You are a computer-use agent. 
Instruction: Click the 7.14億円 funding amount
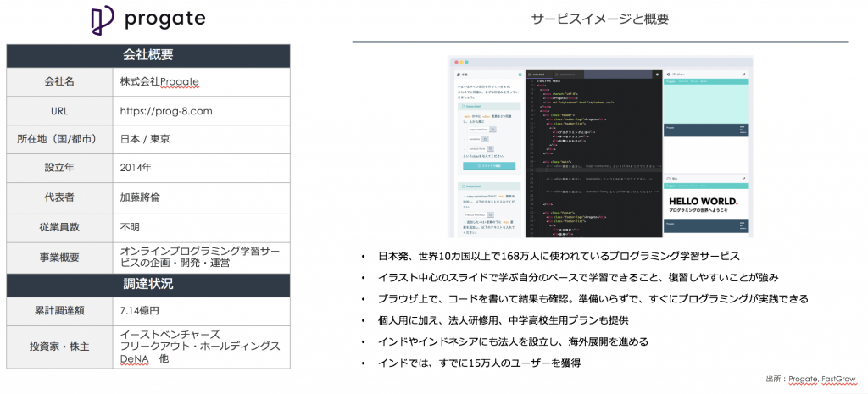point(140,312)
